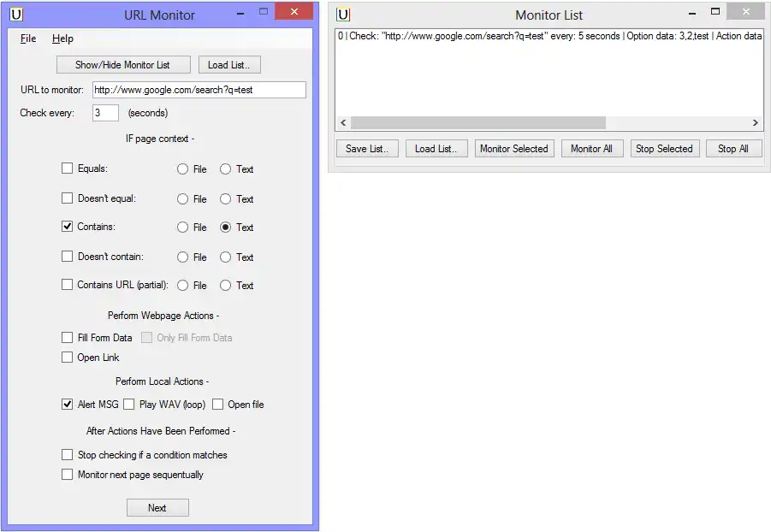Select Text radio for Doesn't contain
The image size is (771, 532).
coord(225,257)
